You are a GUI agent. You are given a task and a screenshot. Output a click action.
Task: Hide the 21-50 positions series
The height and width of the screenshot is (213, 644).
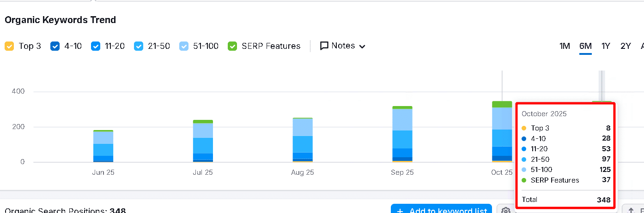pos(139,46)
